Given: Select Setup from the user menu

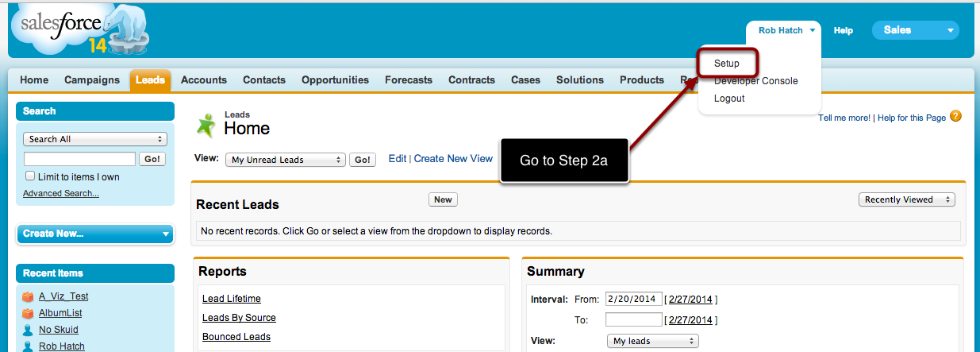Looking at the screenshot, I should point(727,64).
